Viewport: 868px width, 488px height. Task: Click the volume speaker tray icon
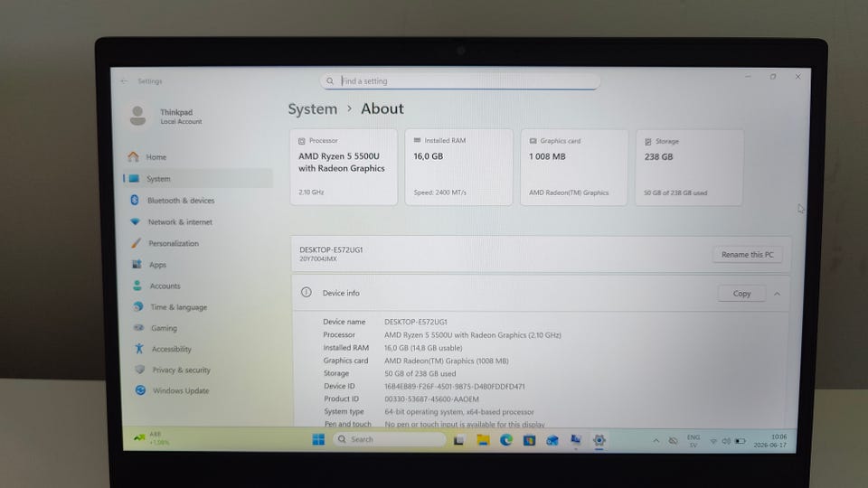tap(726, 441)
